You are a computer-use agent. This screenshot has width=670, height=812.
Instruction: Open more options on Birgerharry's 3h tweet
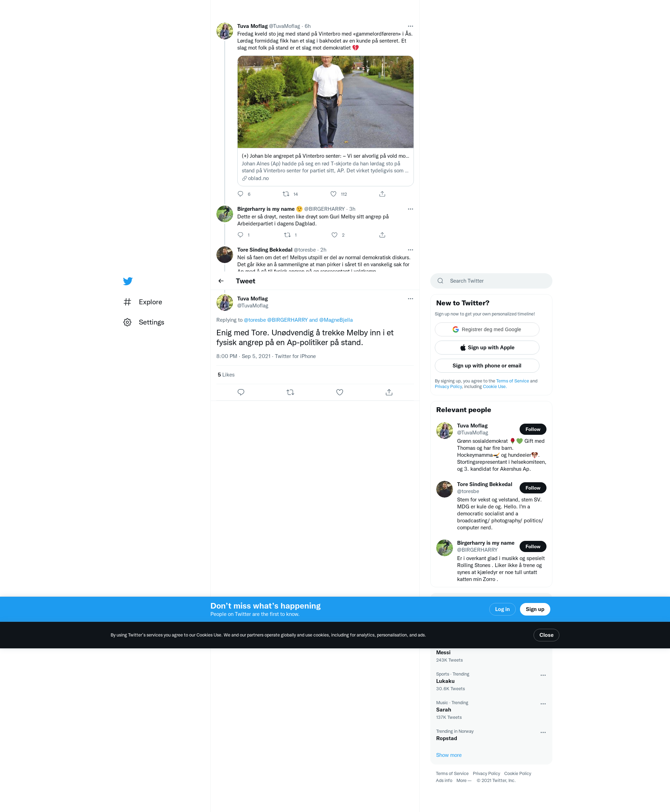(410, 209)
